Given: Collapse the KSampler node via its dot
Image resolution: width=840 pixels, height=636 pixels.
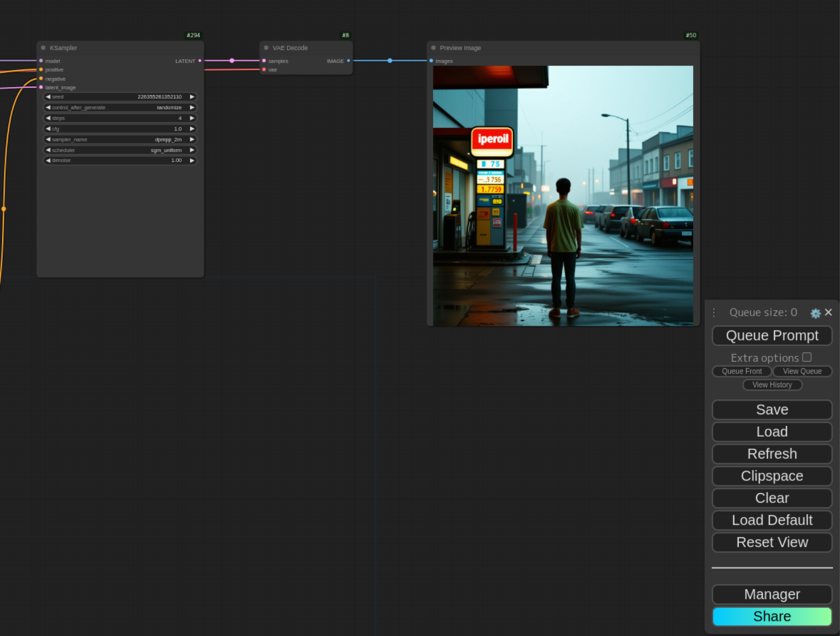Looking at the screenshot, I should (43, 48).
